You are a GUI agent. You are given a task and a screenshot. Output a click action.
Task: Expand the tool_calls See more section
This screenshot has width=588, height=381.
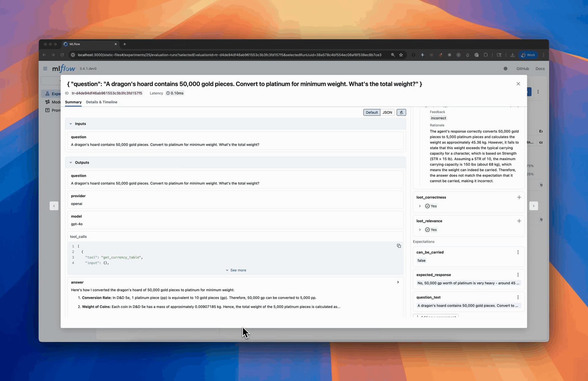click(236, 270)
